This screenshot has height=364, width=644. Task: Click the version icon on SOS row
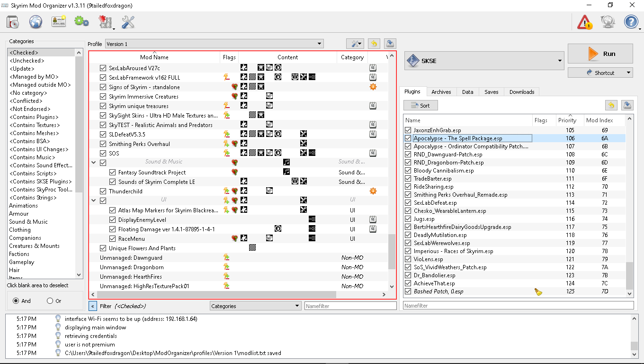(x=373, y=153)
